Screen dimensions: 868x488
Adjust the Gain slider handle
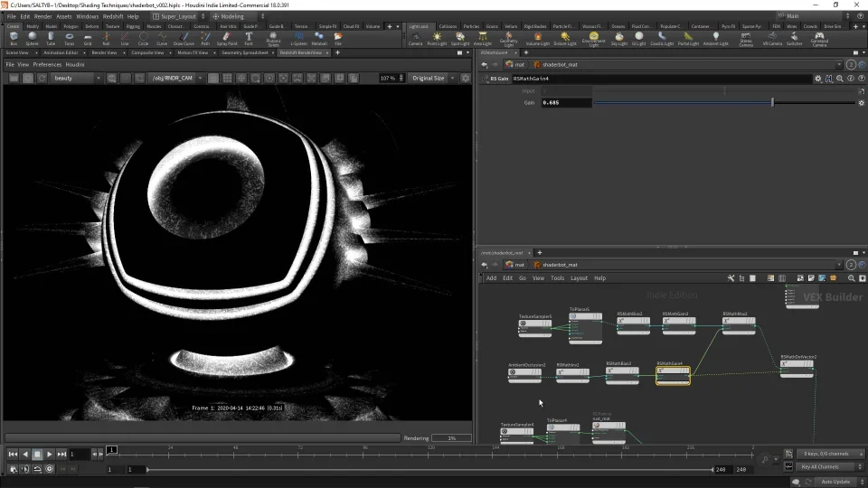pos(772,103)
